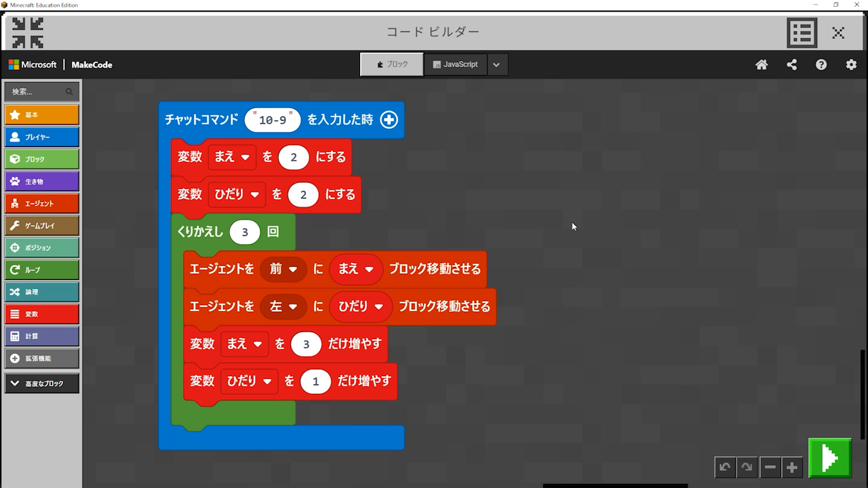Open the Home icon in the header
Viewport: 868px width, 488px height.
762,65
